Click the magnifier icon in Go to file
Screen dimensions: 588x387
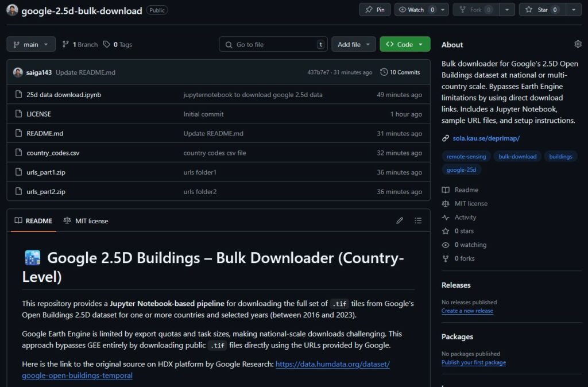229,45
